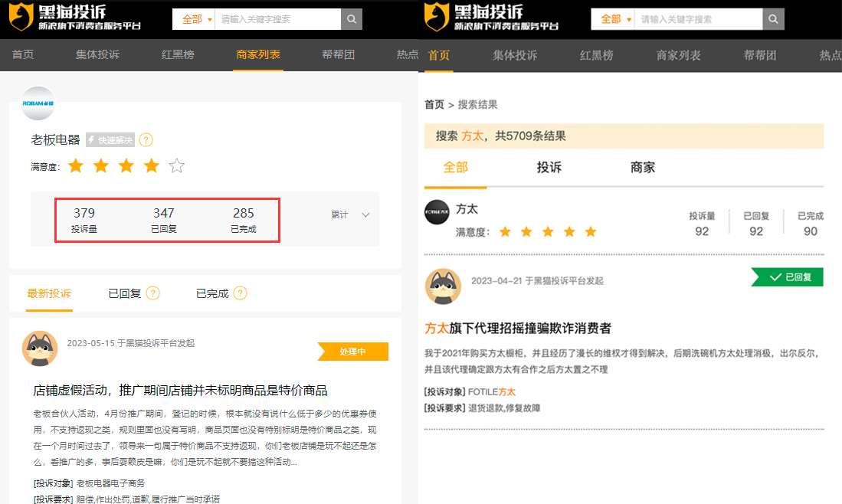The width and height of the screenshot is (842, 504).
Task: Expand the 累计 dropdown in the stats bar
Action: pyautogui.click(x=350, y=215)
